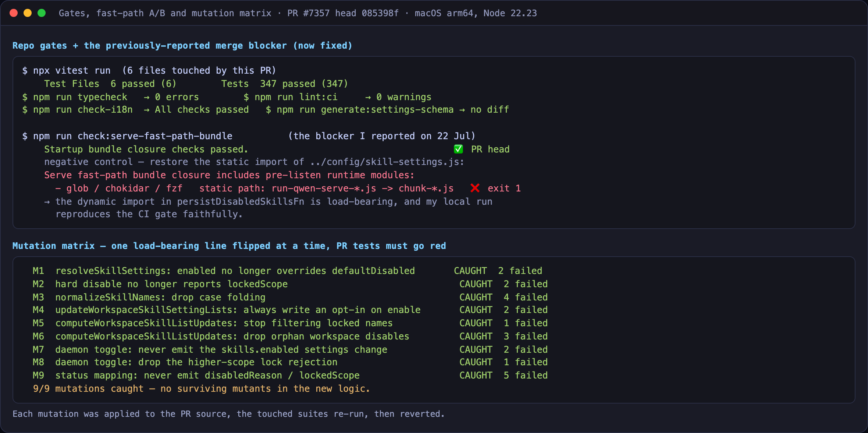Viewport: 868px width, 433px height.
Task: Click 'static path: run-qwen-serve-*.js -> chunk-*.js' text
Action: click(x=326, y=188)
